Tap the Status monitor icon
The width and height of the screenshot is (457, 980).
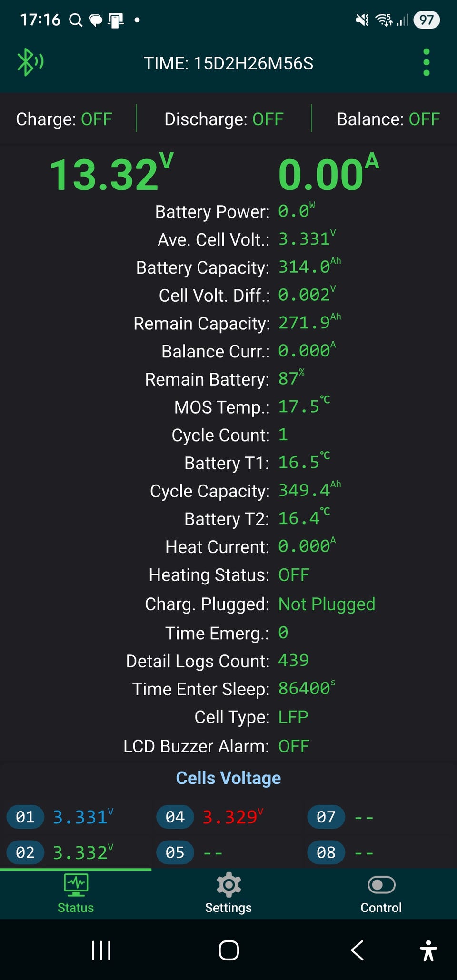76,885
